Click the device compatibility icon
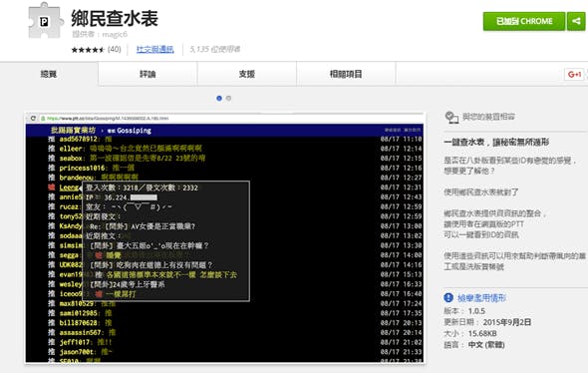Viewport: 588px width, 373px height. click(451, 117)
